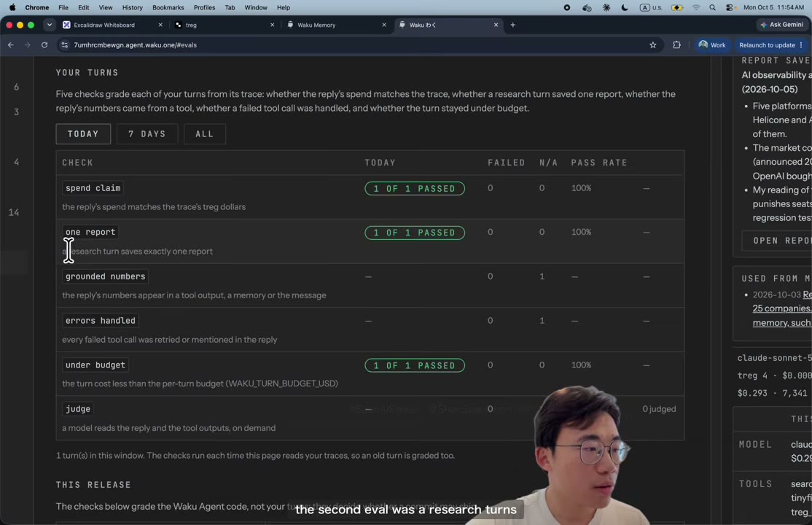
Task: Close the treg tab
Action: tap(273, 25)
